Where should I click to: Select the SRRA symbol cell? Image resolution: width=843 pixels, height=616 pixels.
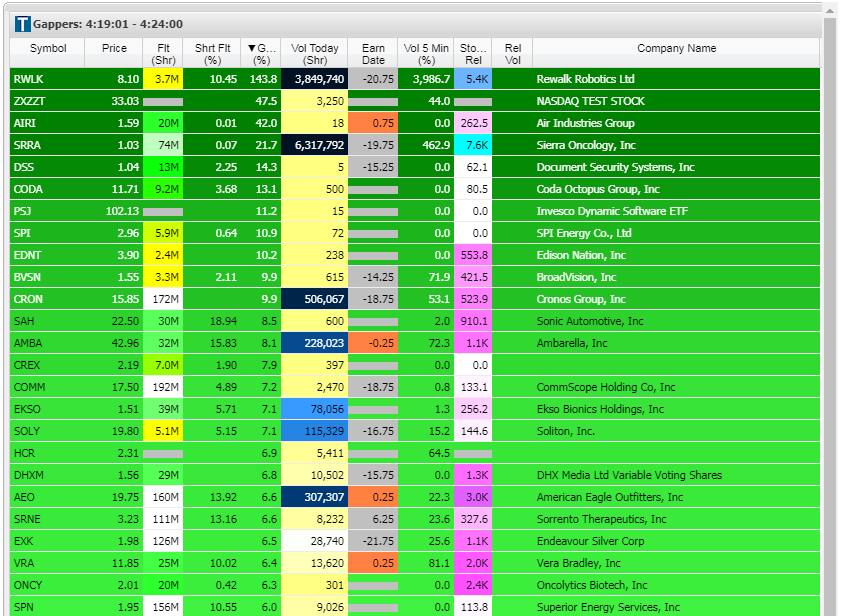click(48, 145)
